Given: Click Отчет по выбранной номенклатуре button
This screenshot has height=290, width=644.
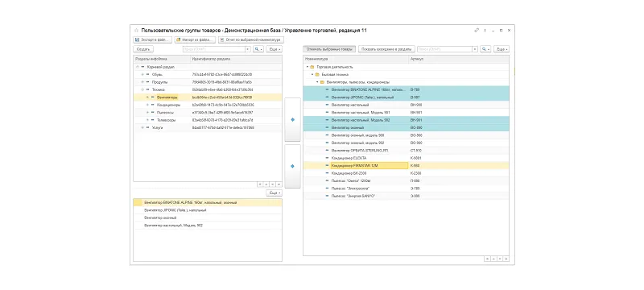Looking at the screenshot, I should click(251, 39).
